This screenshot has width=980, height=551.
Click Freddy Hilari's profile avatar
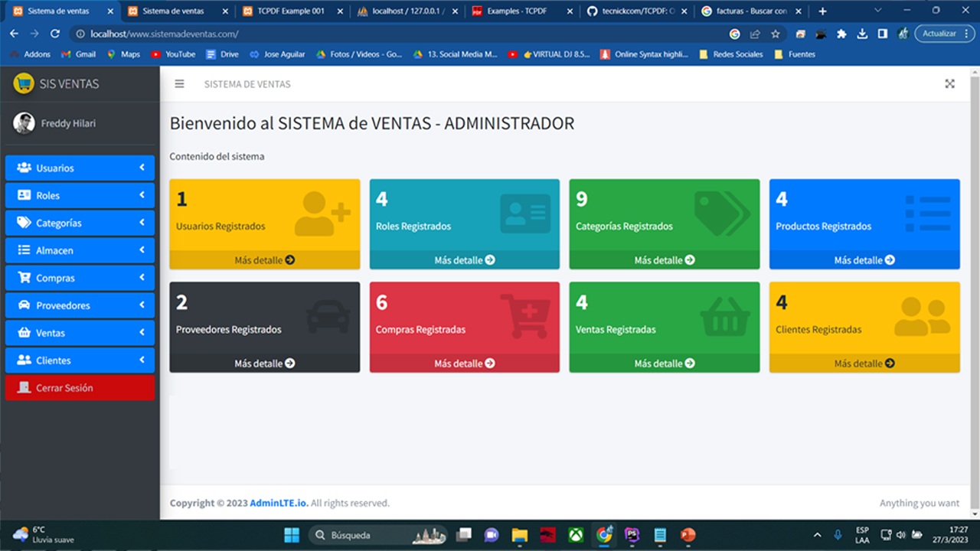click(24, 123)
